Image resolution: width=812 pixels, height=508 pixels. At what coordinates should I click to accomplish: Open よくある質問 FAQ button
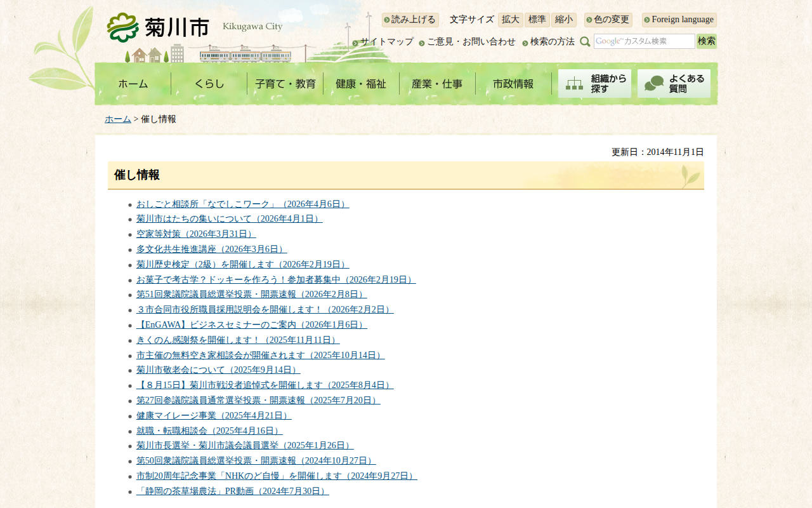click(674, 84)
